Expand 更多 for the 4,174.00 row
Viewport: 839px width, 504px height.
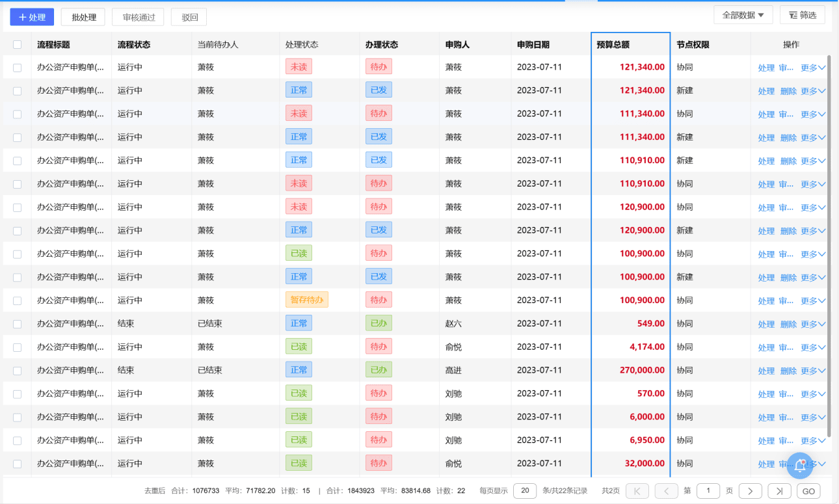[813, 347]
